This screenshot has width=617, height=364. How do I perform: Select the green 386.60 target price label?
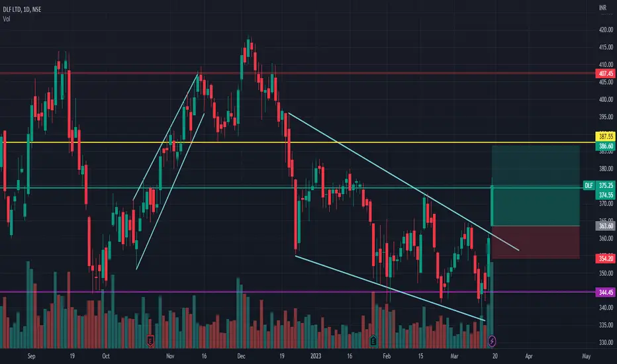pos(606,146)
